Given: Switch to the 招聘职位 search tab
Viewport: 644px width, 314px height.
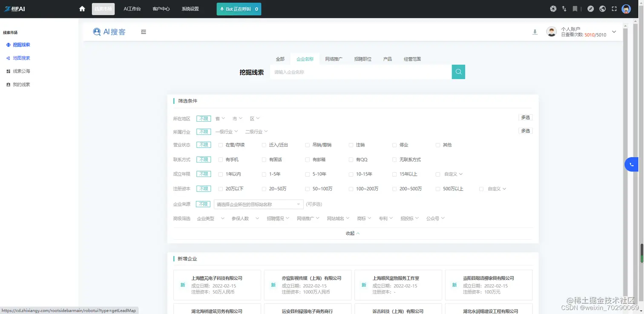Looking at the screenshot, I should pyautogui.click(x=363, y=59).
